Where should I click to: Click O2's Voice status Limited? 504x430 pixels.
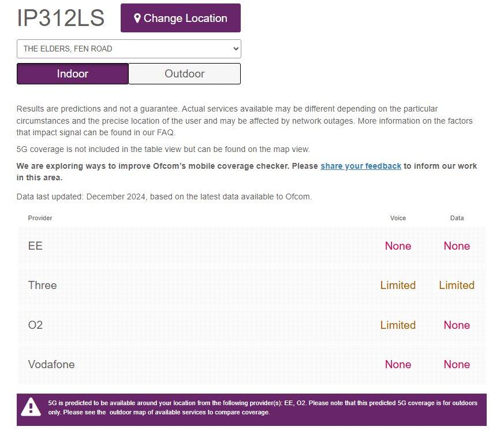click(x=398, y=325)
